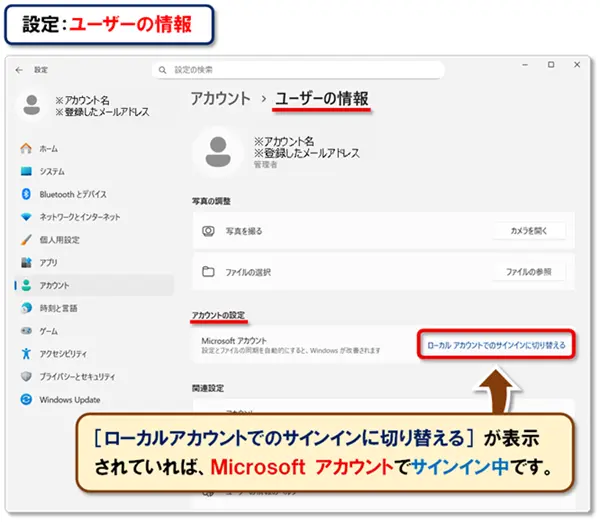This screenshot has height=522, width=600.
Task: Click the Microsoft アカウント row
Action: point(383,345)
